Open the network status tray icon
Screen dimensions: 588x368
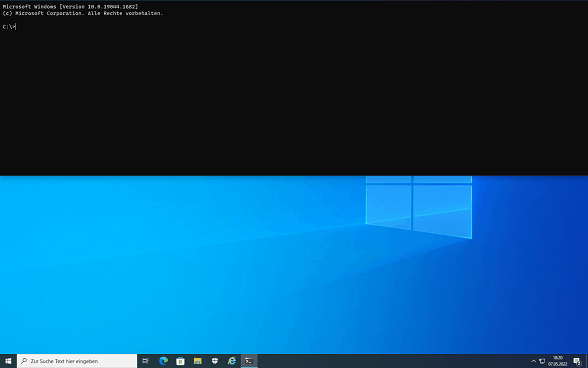coord(542,361)
